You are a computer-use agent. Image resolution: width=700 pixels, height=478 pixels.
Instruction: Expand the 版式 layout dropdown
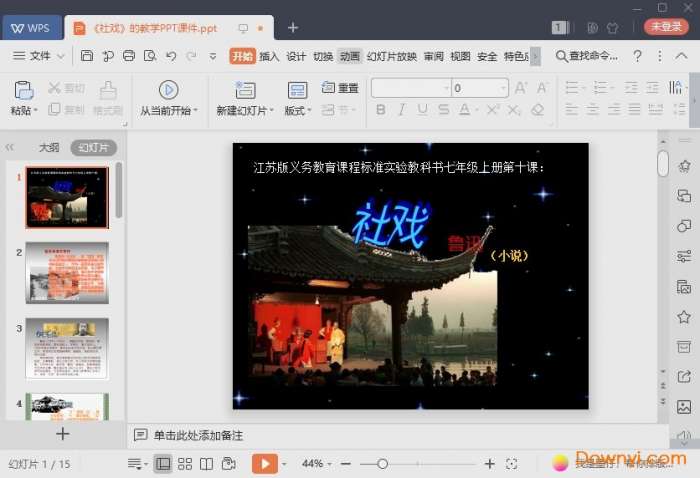298,111
